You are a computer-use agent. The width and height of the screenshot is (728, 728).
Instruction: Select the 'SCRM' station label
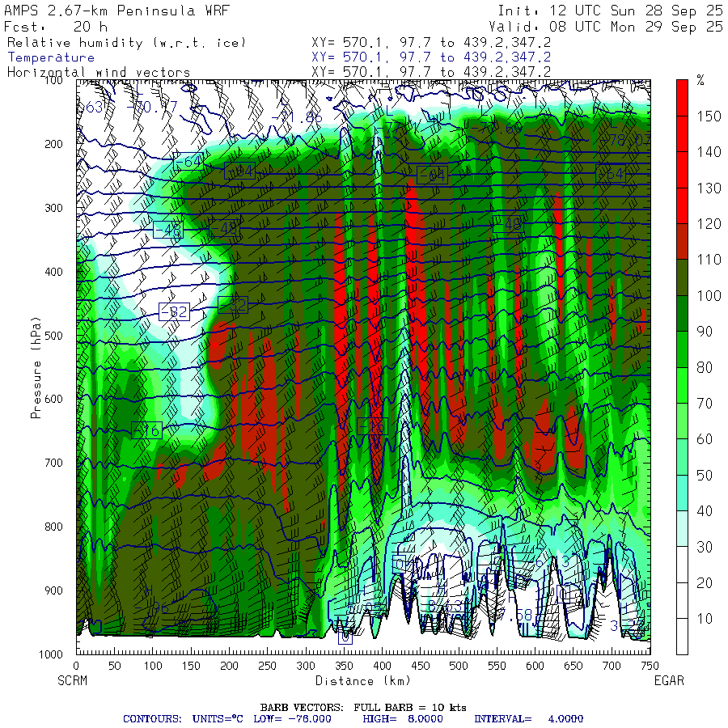tap(73, 680)
